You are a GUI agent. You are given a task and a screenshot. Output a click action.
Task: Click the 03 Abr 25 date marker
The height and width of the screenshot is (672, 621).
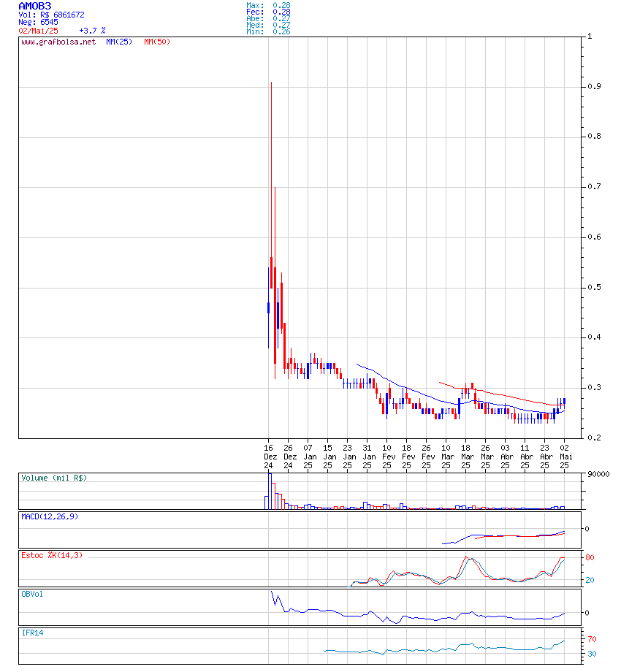tap(506, 457)
